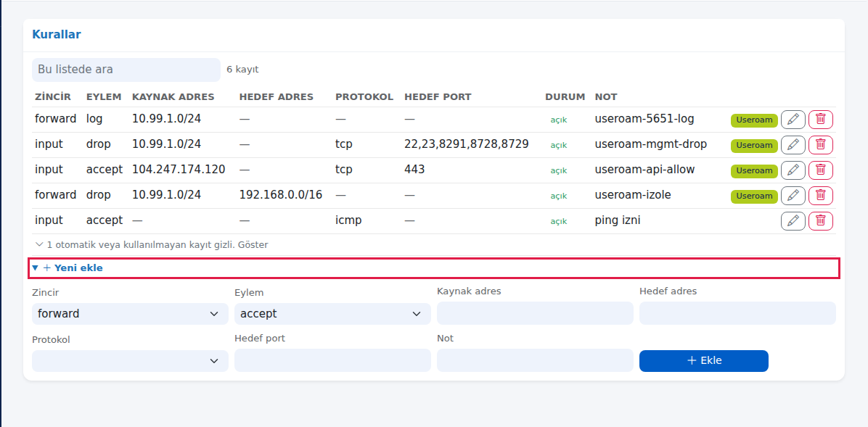Screen dimensions: 868x427
Task: Focus the Bu listede ara search box
Action: point(126,70)
